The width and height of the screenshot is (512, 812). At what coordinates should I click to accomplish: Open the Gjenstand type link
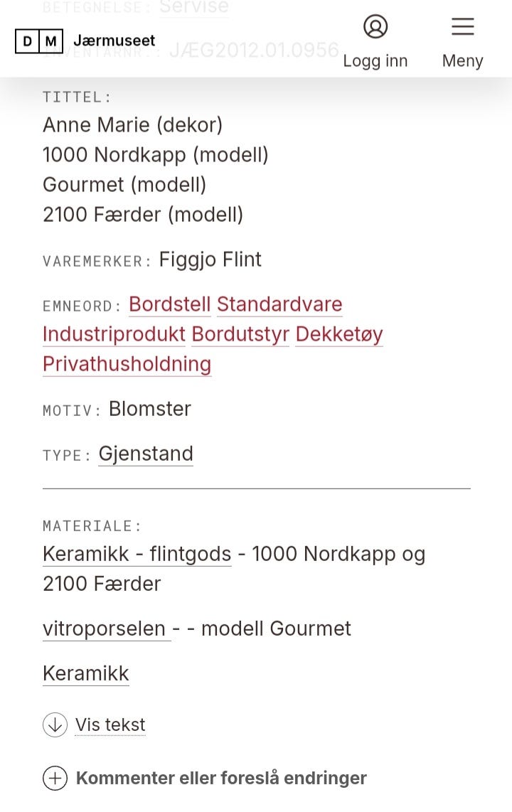pyautogui.click(x=146, y=454)
